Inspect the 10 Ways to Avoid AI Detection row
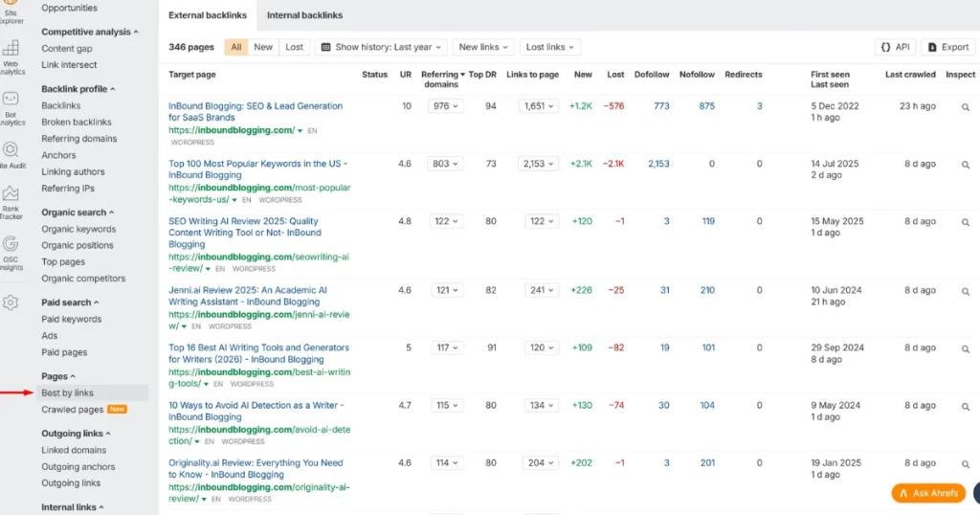 965,406
